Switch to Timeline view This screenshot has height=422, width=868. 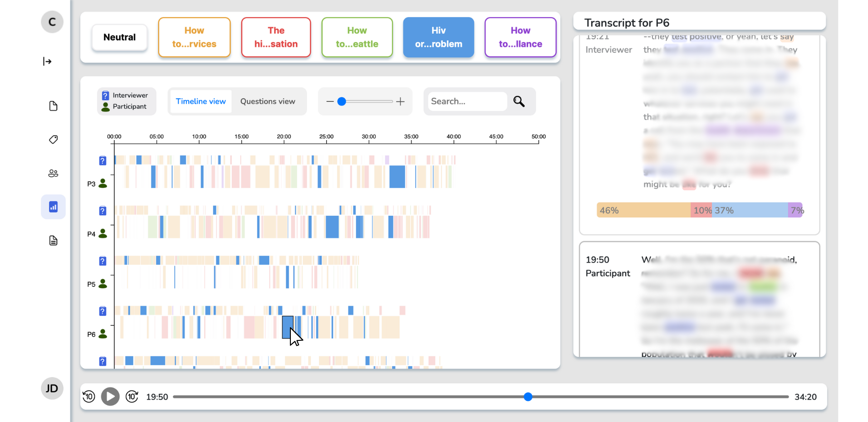pos(201,102)
